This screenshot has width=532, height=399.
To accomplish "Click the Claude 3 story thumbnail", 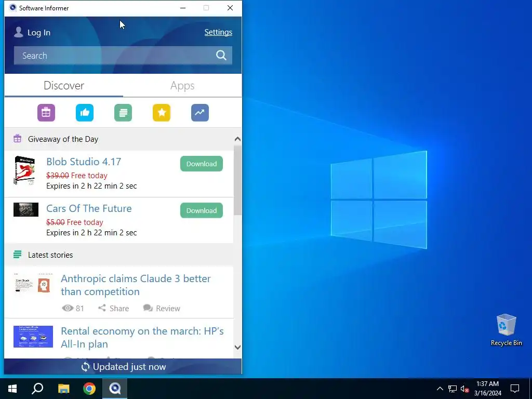I will click(33, 283).
